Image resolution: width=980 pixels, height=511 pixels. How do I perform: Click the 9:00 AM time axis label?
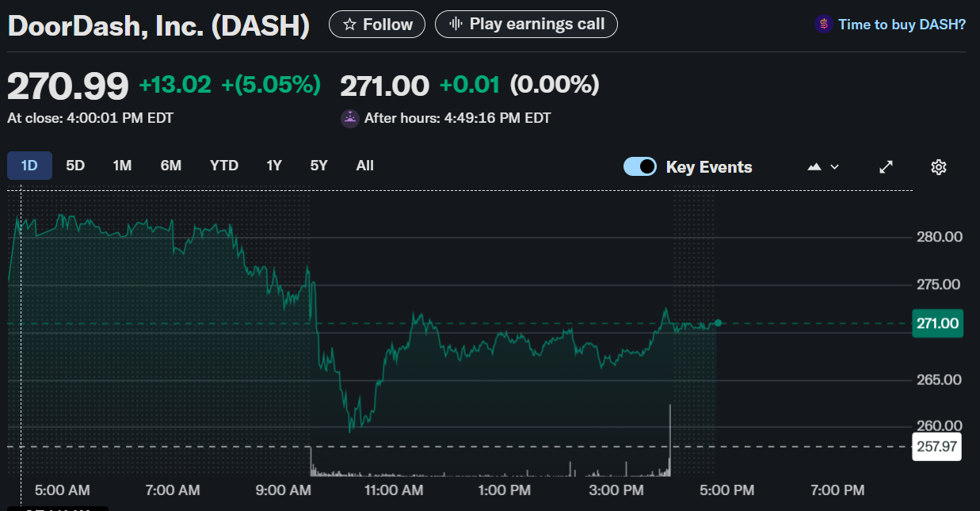point(284,490)
